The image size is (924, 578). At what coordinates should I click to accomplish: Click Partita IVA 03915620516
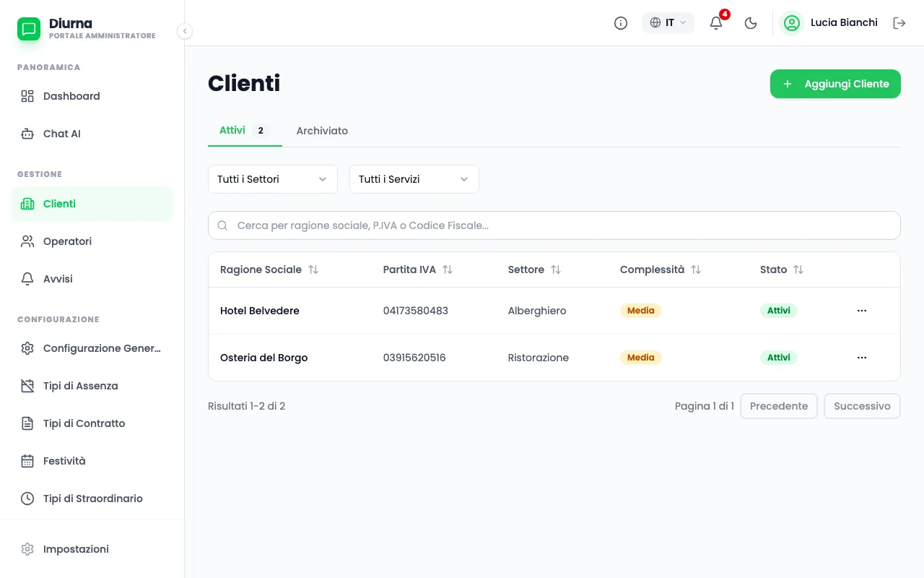click(x=414, y=358)
